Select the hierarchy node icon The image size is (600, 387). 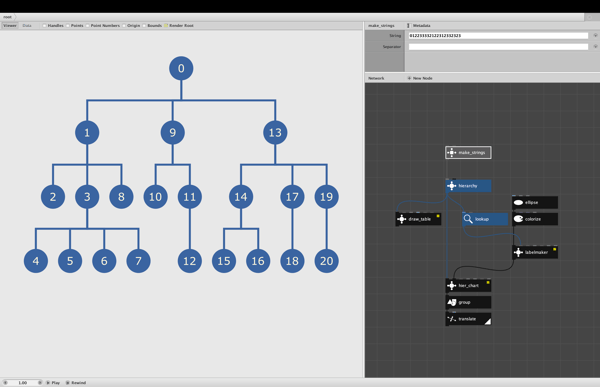[x=452, y=186]
